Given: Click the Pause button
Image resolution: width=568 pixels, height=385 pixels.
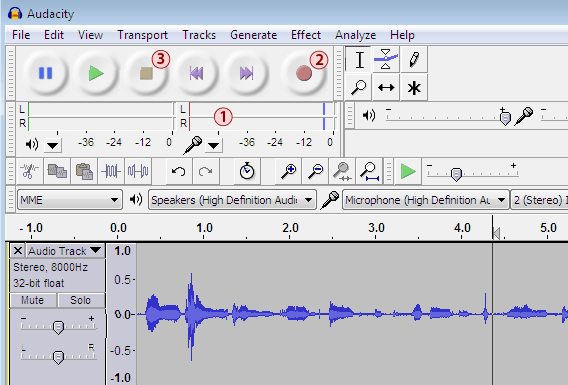Looking at the screenshot, I should click(x=46, y=73).
